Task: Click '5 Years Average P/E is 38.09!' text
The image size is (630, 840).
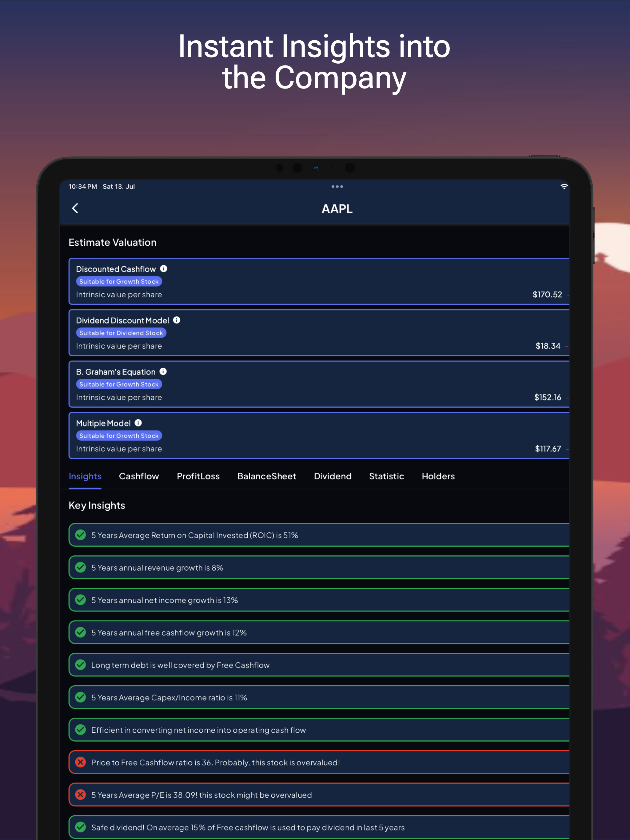Action: coord(201,795)
